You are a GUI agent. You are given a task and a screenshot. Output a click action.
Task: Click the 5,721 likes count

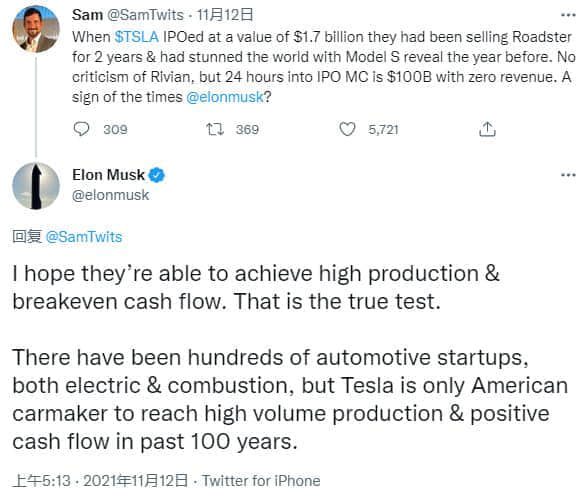383,130
